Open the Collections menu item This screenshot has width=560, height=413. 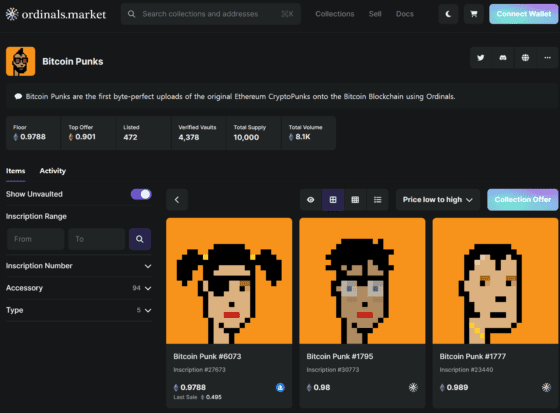335,14
